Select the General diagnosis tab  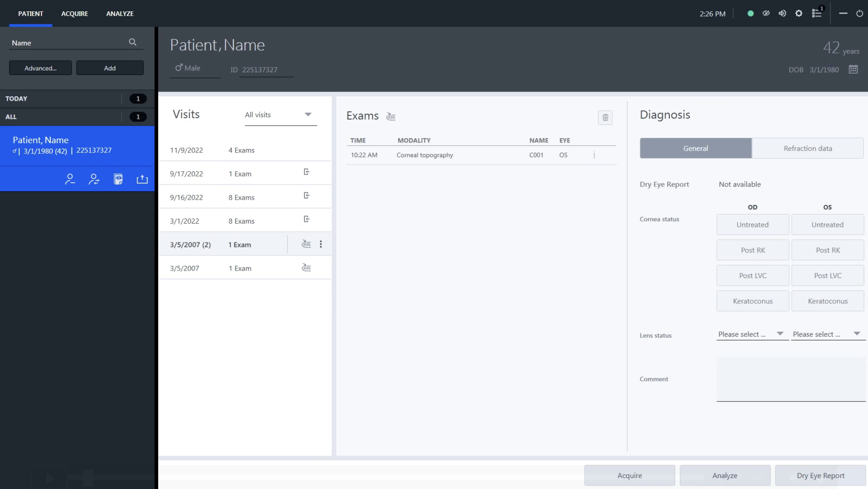(x=695, y=148)
